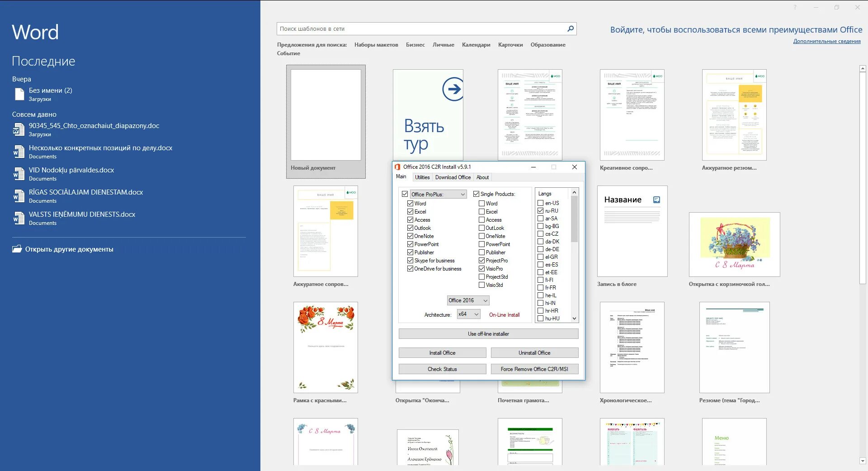Enable the en-US language checkbox
The image size is (868, 471).
pyautogui.click(x=540, y=203)
